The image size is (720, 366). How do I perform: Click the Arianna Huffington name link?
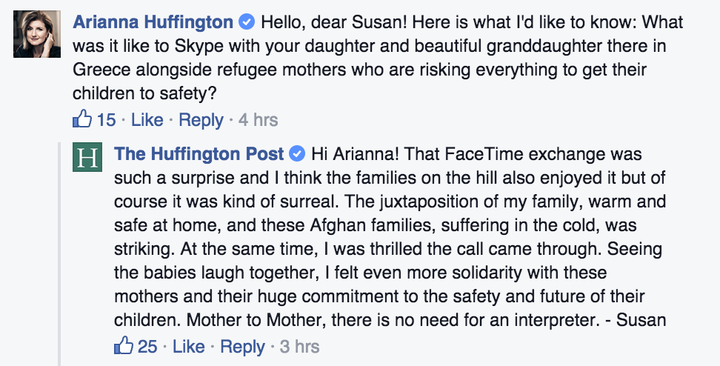pyautogui.click(x=153, y=22)
